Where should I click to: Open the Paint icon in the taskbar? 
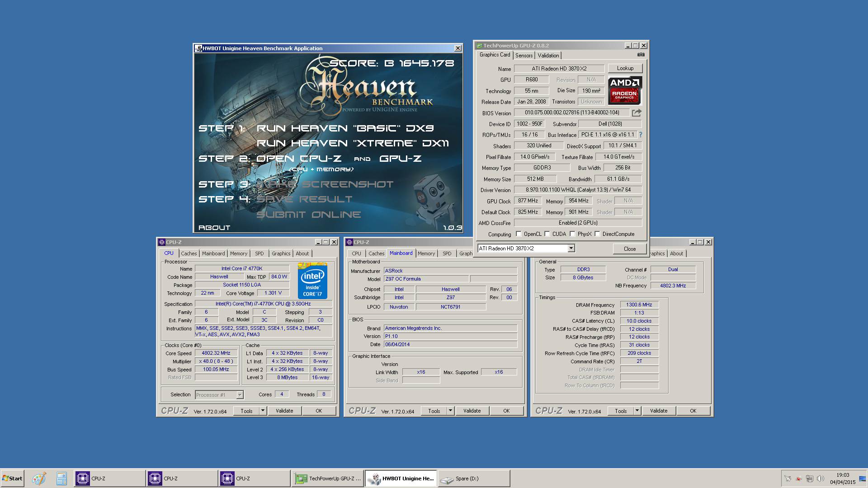(39, 479)
